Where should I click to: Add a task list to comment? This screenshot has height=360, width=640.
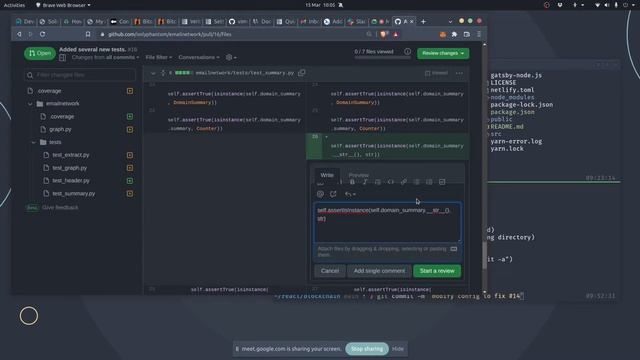click(442, 182)
